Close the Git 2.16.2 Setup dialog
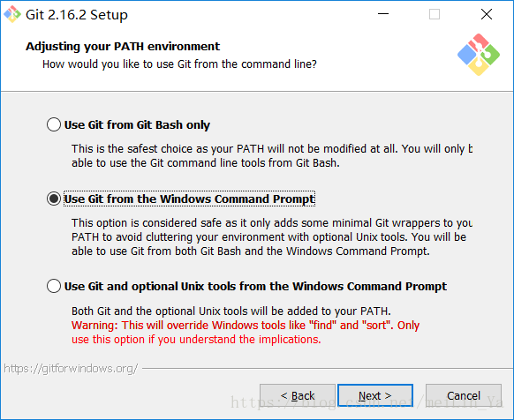Screen dimensions: 514x420 (487, 14)
